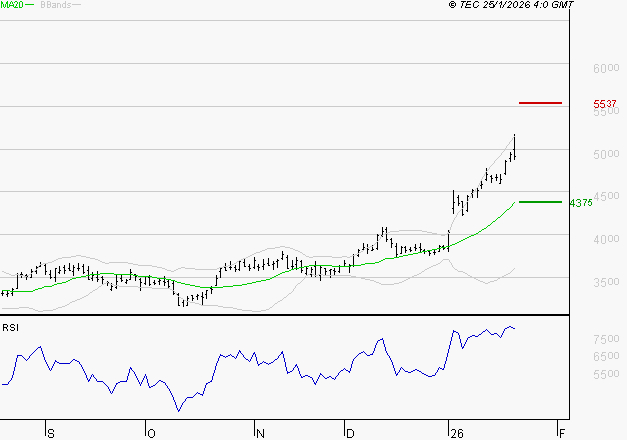Click the 5500 RSI axis label
The height and width of the screenshot is (440, 627).
coord(606,374)
